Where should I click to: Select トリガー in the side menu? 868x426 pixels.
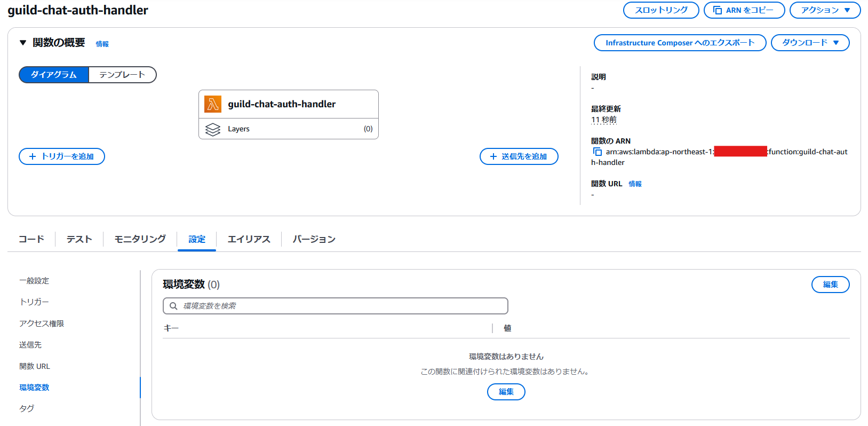tap(34, 302)
